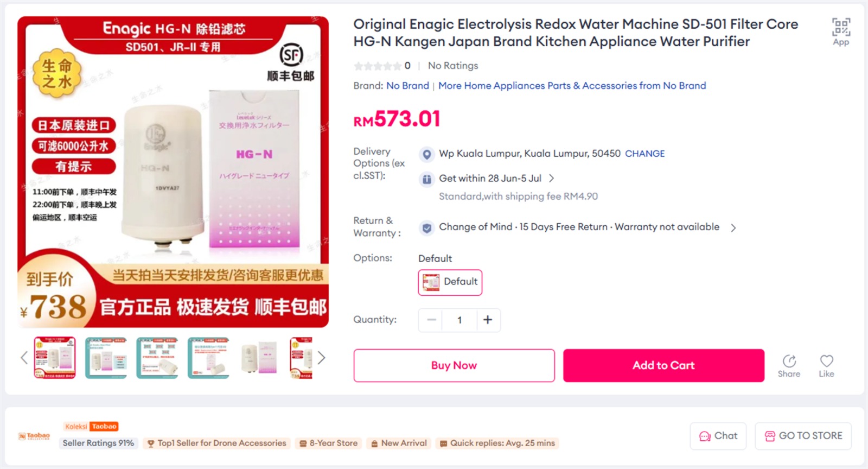Click the shield return policy icon
The height and width of the screenshot is (469, 868).
click(x=427, y=228)
